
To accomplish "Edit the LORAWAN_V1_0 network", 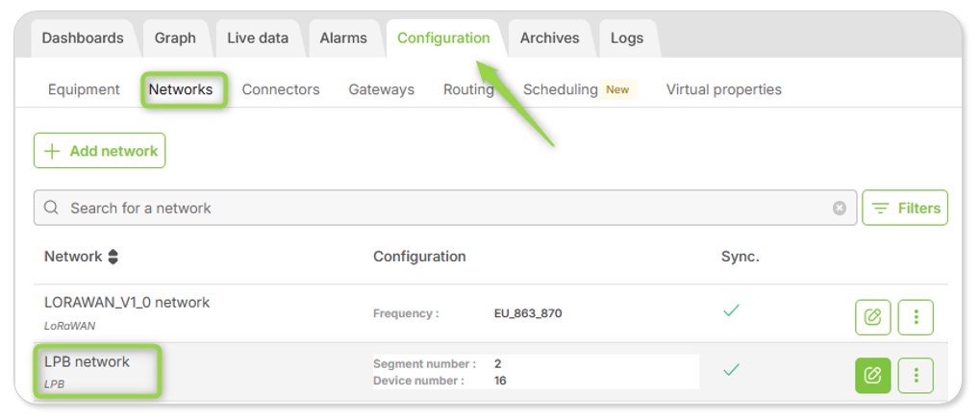I will 872,317.
